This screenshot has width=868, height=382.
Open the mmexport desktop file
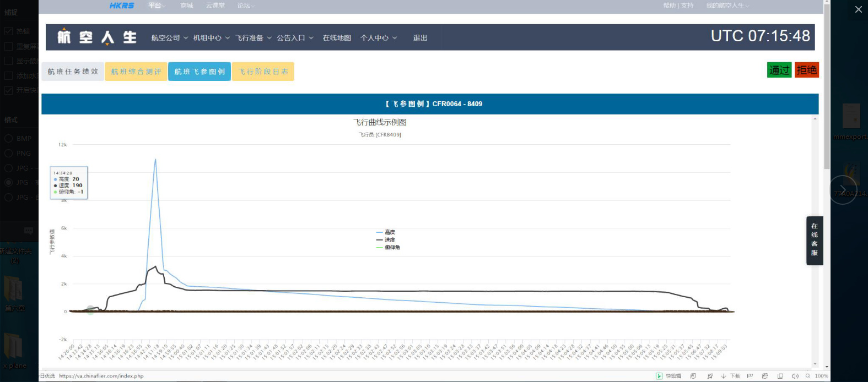coord(851,122)
